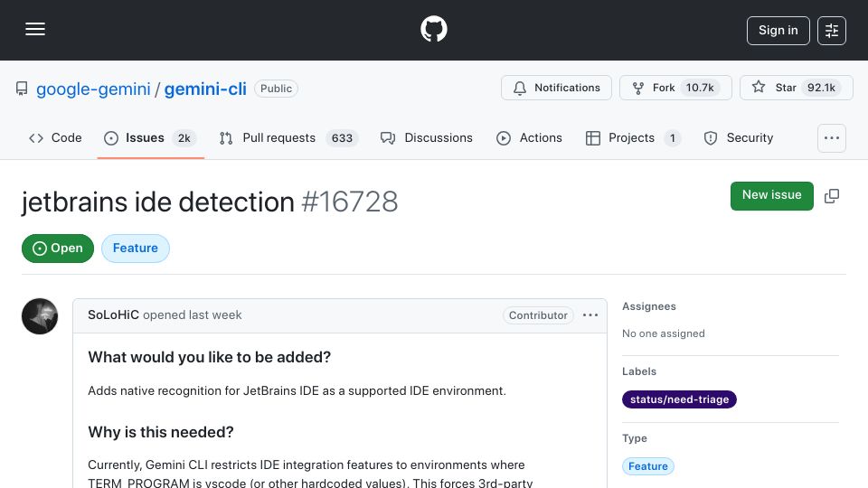Open comment options ellipsis menu
Image resolution: width=868 pixels, height=488 pixels.
click(590, 314)
